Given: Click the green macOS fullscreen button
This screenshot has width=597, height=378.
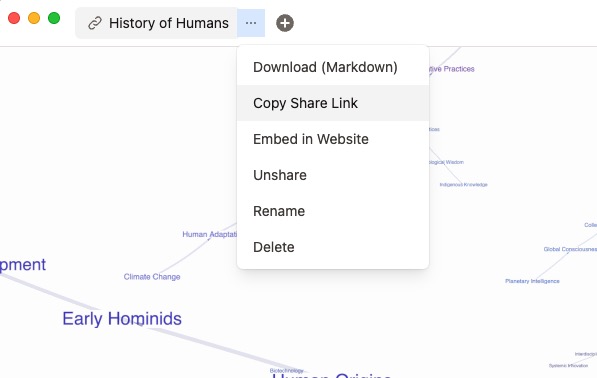Looking at the screenshot, I should [54, 18].
